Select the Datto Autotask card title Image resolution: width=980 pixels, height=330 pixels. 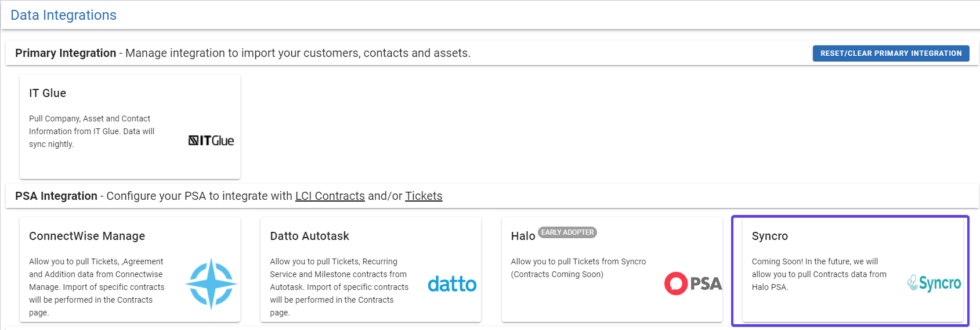309,236
